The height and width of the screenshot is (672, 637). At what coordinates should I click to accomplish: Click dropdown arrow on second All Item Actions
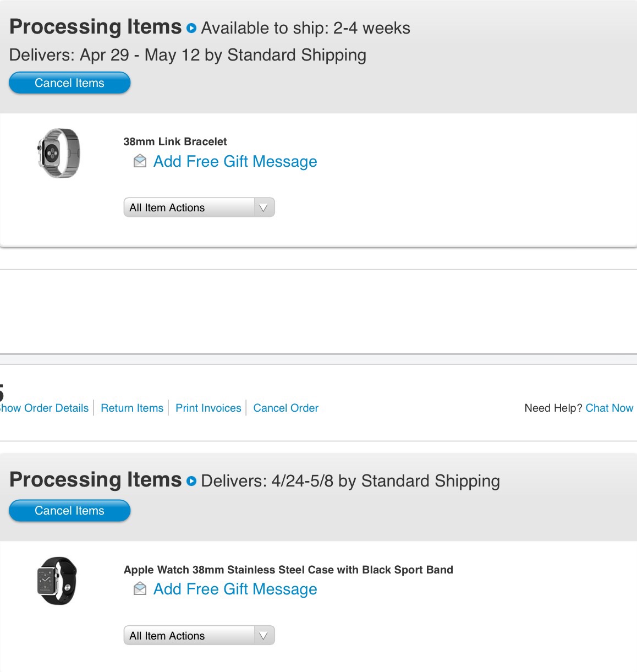[263, 636]
